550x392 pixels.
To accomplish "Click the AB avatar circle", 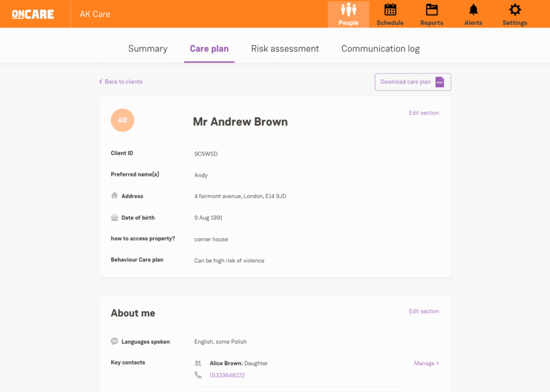I will [x=122, y=120].
